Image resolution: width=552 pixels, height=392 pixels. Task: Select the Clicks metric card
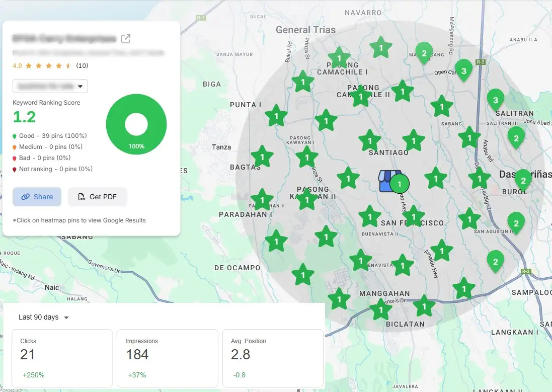point(62,358)
